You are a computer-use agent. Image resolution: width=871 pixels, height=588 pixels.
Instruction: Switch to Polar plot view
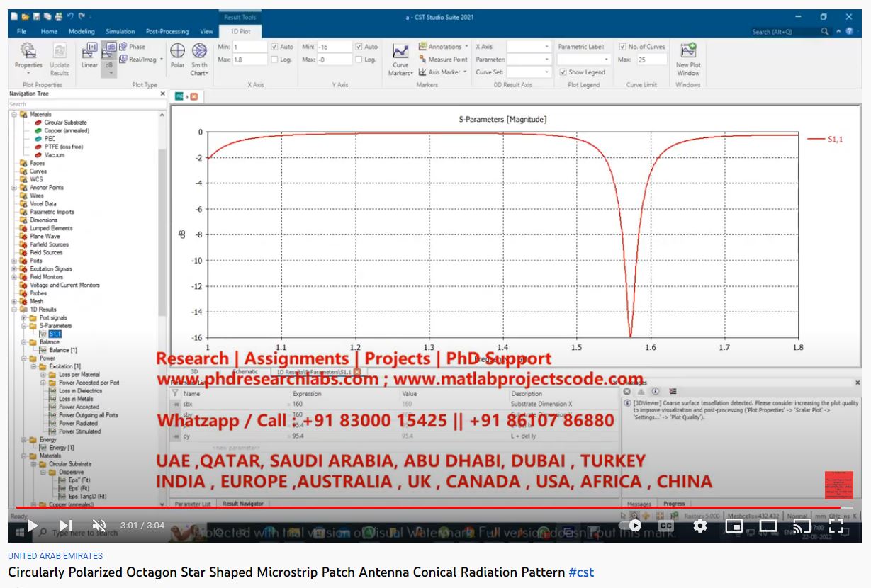pyautogui.click(x=177, y=55)
